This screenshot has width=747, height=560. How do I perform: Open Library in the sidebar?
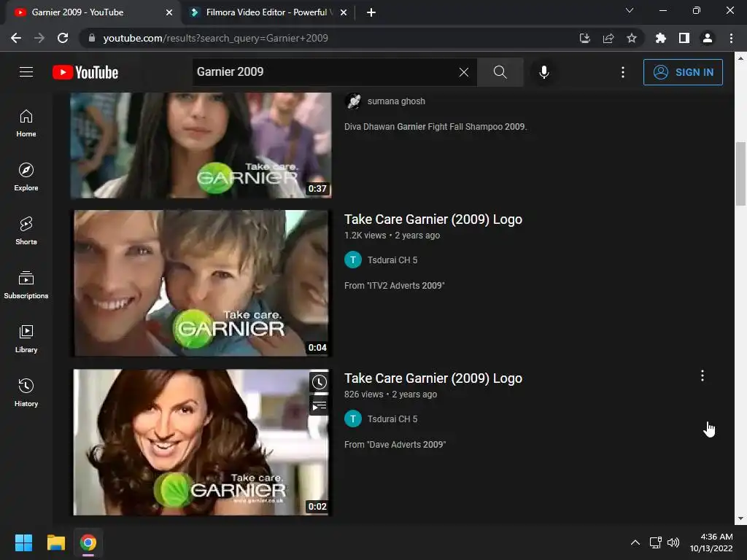click(x=26, y=338)
